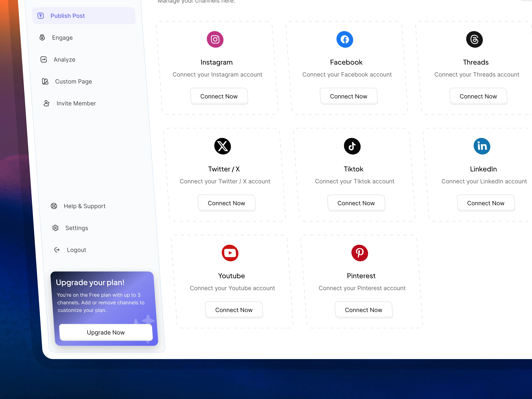
Task: Open Publish Post in sidebar
Action: pos(68,16)
